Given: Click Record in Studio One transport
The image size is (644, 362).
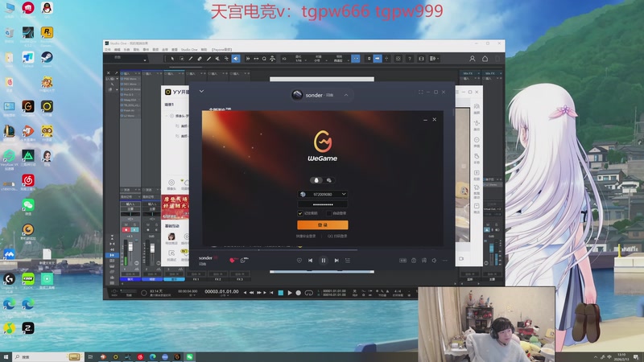Looking at the screenshot, I should pyautogui.click(x=299, y=293).
